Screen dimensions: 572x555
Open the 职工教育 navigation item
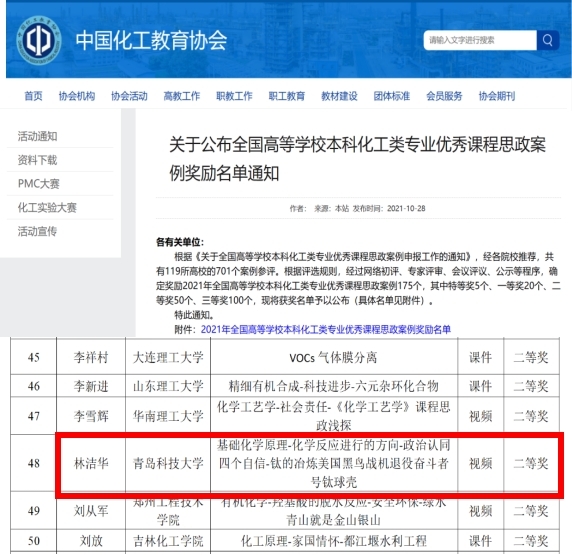click(287, 96)
